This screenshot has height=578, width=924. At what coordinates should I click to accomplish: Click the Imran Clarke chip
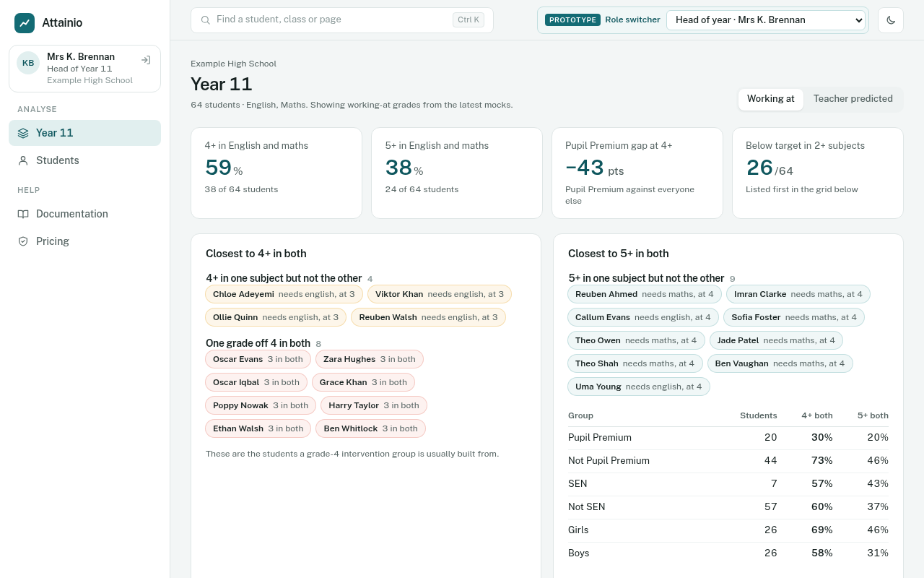(798, 294)
